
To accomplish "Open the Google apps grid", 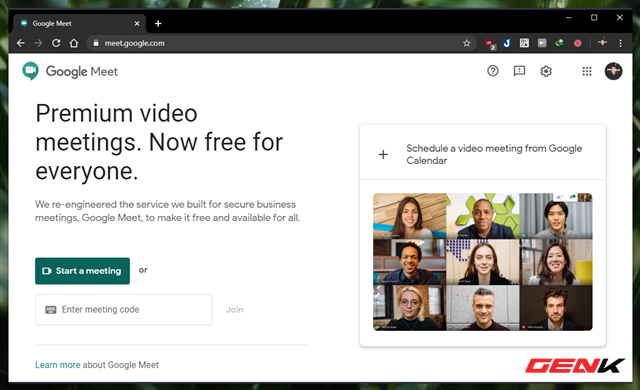I will pyautogui.click(x=587, y=71).
